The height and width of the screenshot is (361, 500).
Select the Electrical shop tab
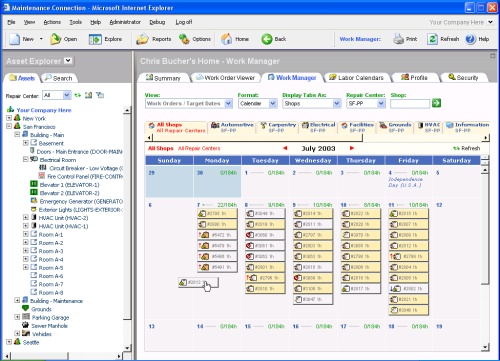[318, 127]
